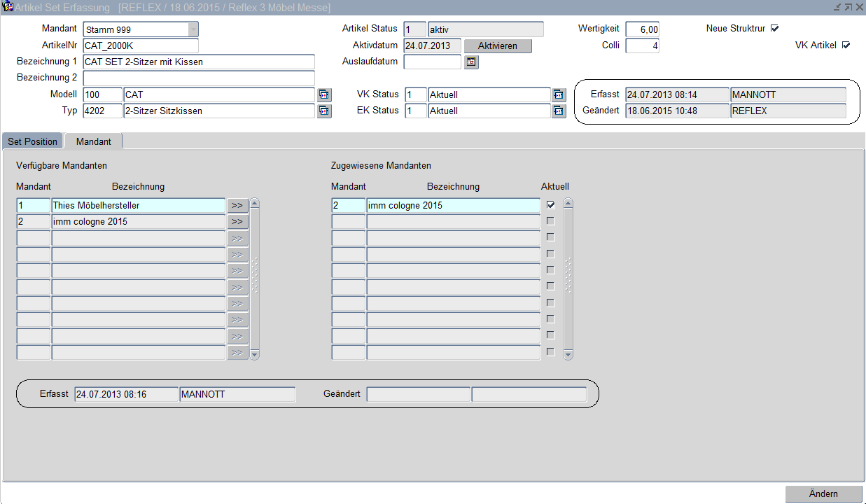Open lookup list for Modell field
This screenshot has width=866, height=504.
pyautogui.click(x=324, y=94)
